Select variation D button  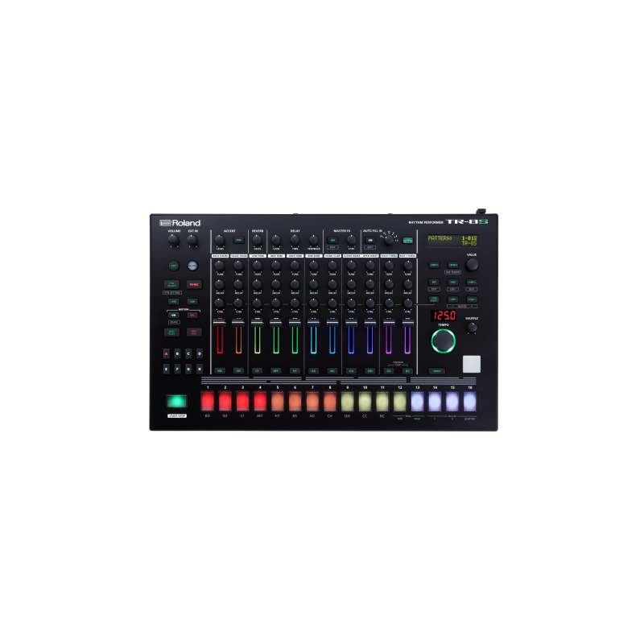(200, 353)
